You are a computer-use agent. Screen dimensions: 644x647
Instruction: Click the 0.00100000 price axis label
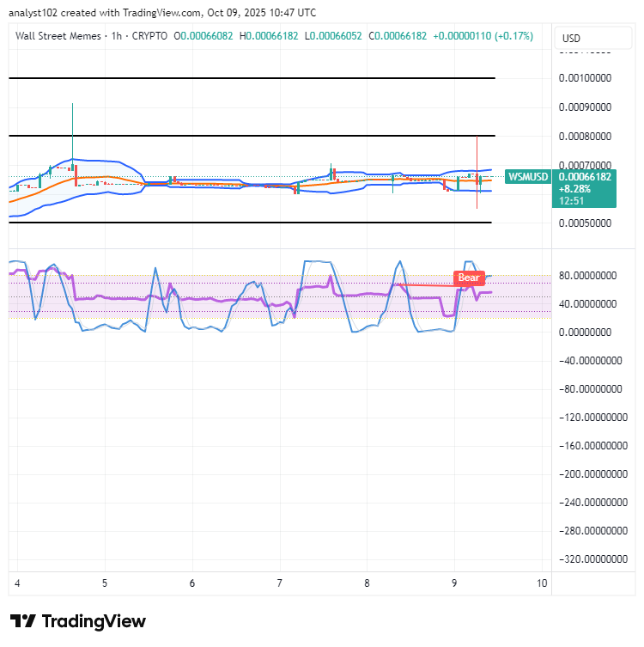585,78
